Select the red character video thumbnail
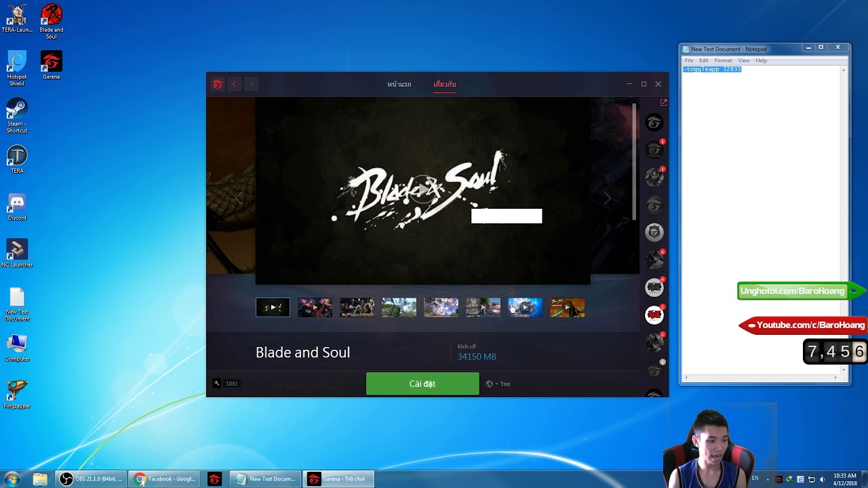Viewport: 868px width, 488px height. point(315,308)
